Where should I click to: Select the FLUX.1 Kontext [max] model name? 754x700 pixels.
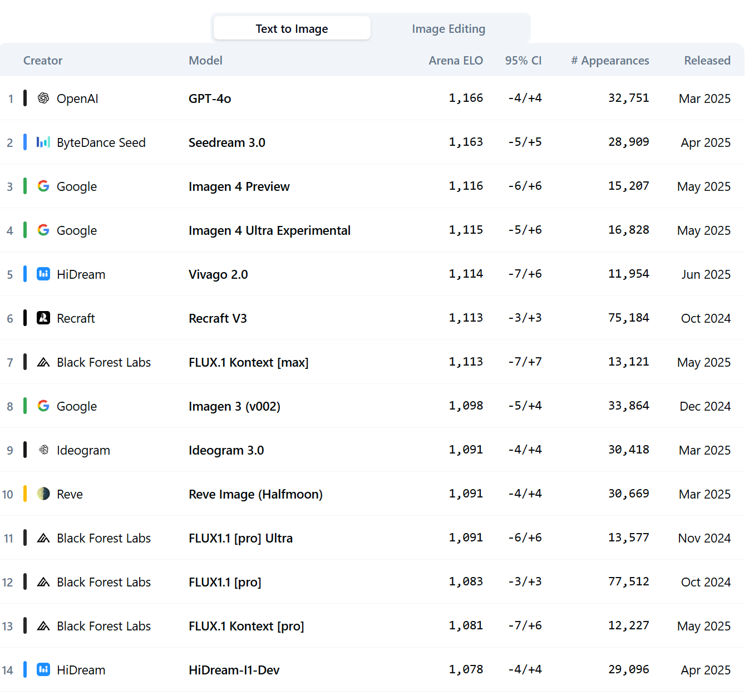tap(249, 362)
